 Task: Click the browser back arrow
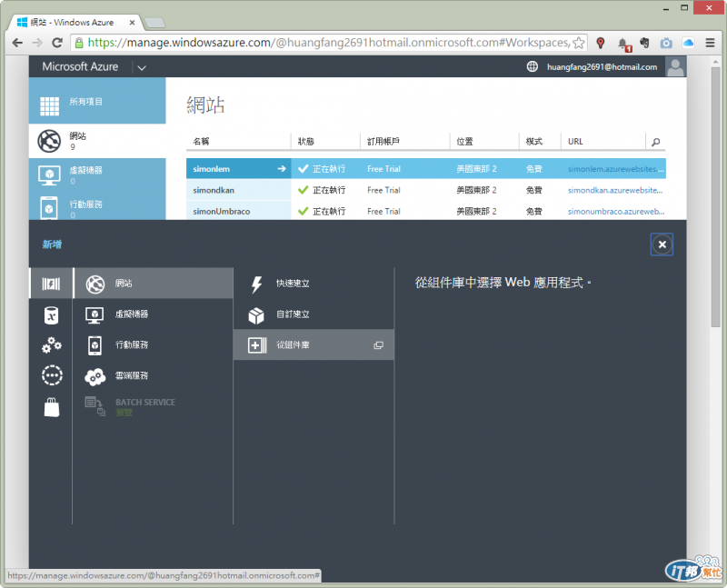click(17, 43)
